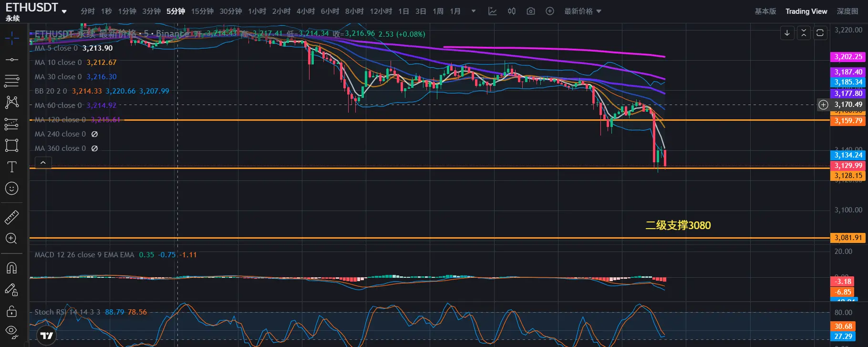Screen dimensions: 868x347
Task: Select the 1日 interval
Action: 404,11
